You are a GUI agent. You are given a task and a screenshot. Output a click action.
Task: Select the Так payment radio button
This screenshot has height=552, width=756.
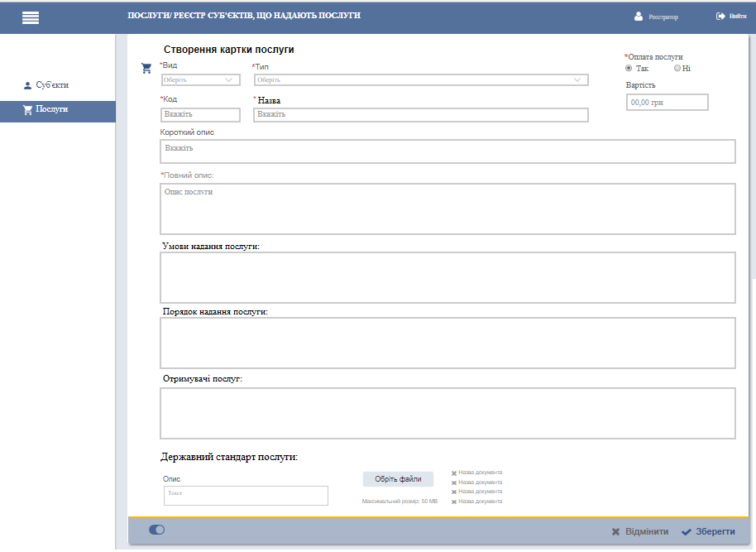[629, 69]
